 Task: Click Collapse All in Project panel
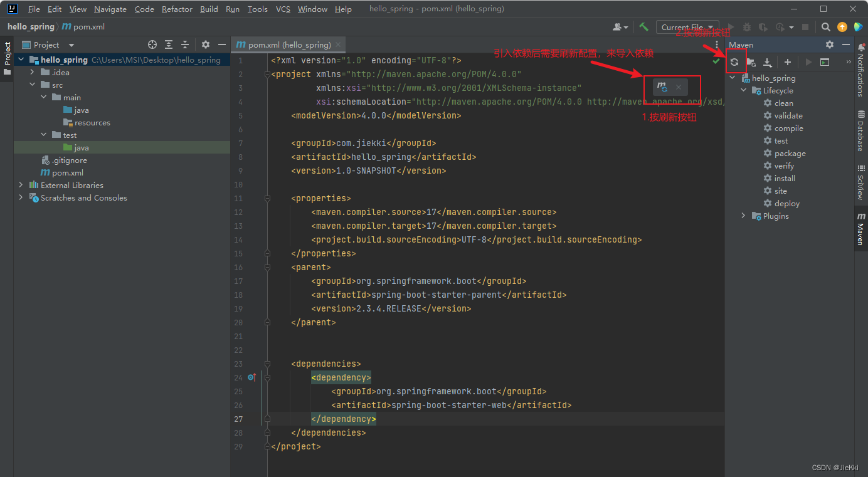pyautogui.click(x=185, y=45)
